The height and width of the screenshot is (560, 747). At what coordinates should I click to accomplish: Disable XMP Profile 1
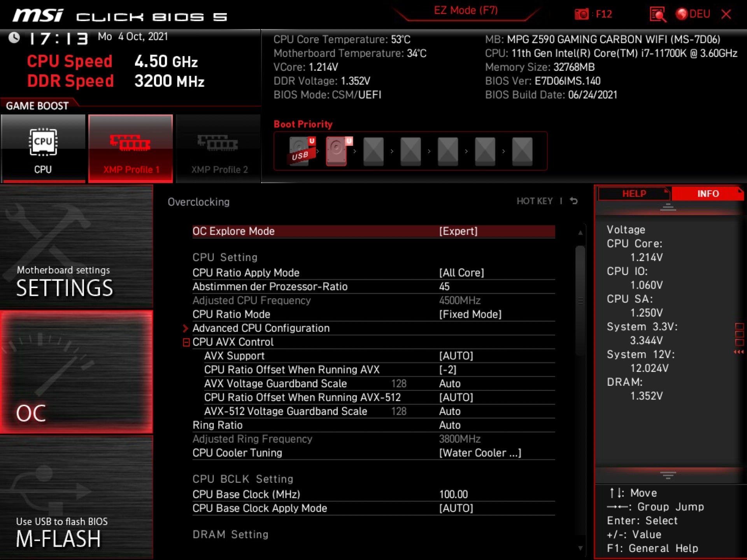[130, 148]
